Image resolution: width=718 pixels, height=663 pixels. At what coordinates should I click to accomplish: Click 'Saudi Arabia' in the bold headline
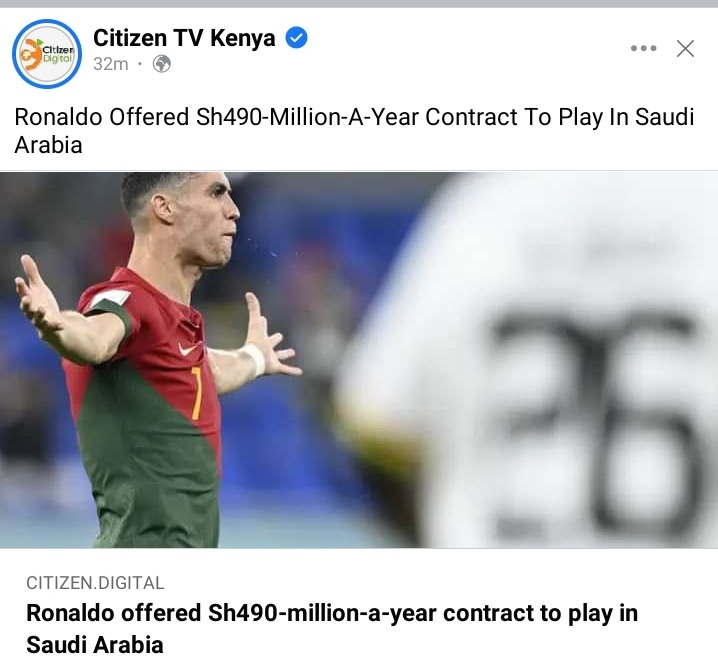point(95,645)
